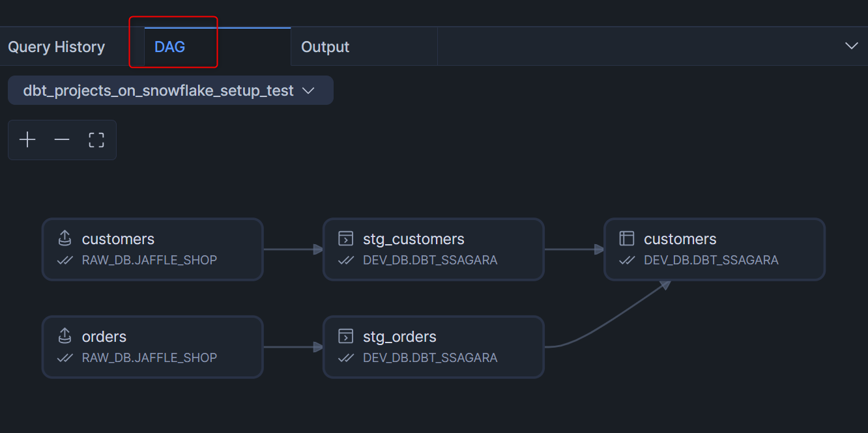The width and height of the screenshot is (868, 433).
Task: Click the fit-to-screen icon
Action: coord(96,139)
